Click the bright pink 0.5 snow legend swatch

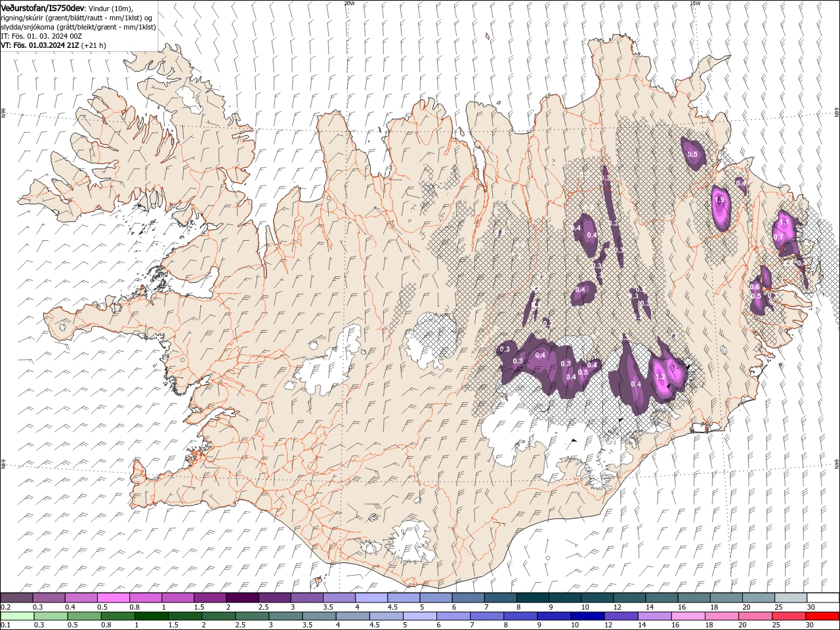[113, 597]
